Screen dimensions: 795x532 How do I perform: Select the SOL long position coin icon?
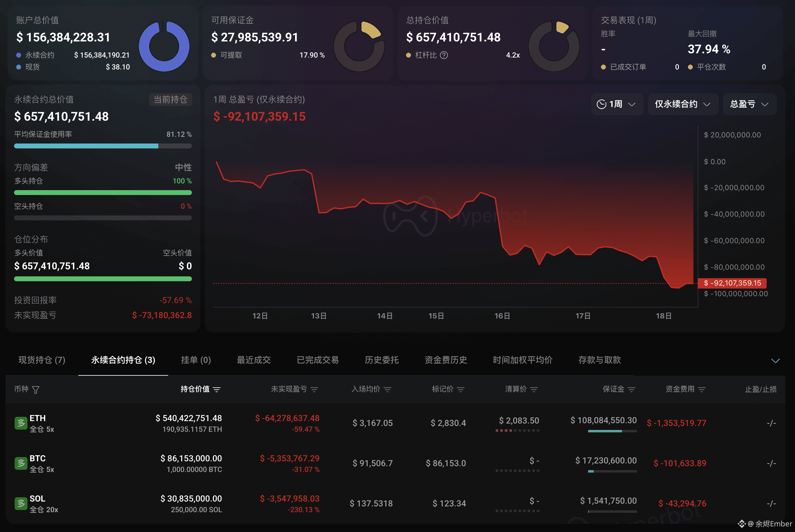tap(20, 503)
